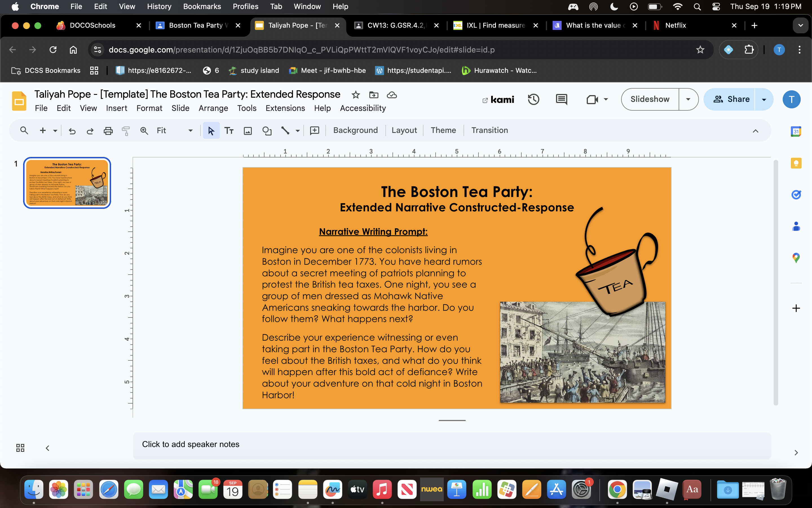Open Contacts side panel
The image size is (812, 508).
(x=796, y=226)
